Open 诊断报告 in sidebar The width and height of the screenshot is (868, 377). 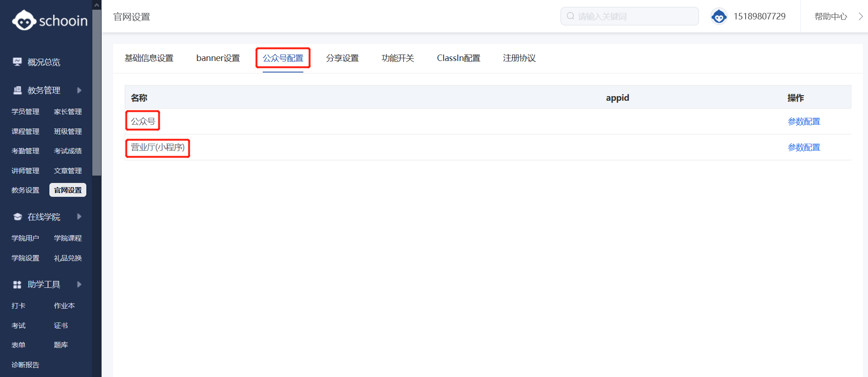pyautogui.click(x=25, y=365)
